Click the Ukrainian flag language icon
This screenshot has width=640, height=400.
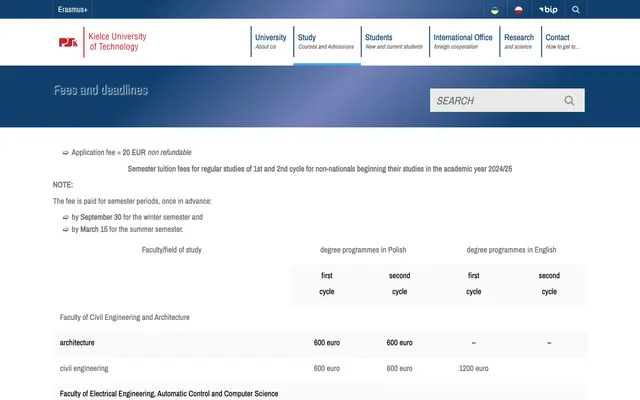click(494, 10)
